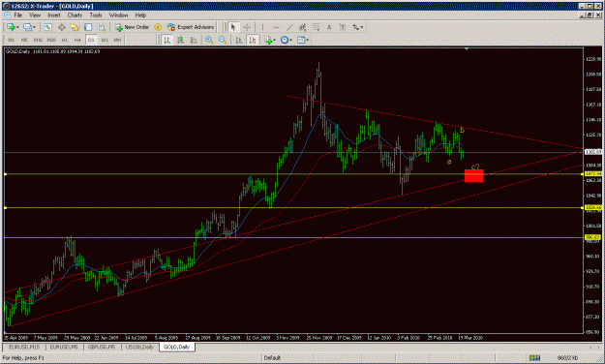Select the red rectangle chart object
This screenshot has width=605, height=364.
coord(473,176)
